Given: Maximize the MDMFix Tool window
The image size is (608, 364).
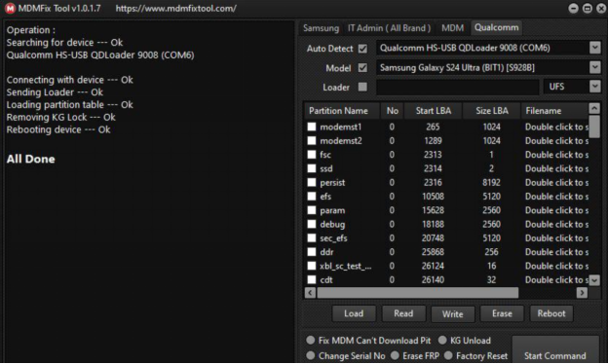Looking at the screenshot, I should pyautogui.click(x=588, y=8).
